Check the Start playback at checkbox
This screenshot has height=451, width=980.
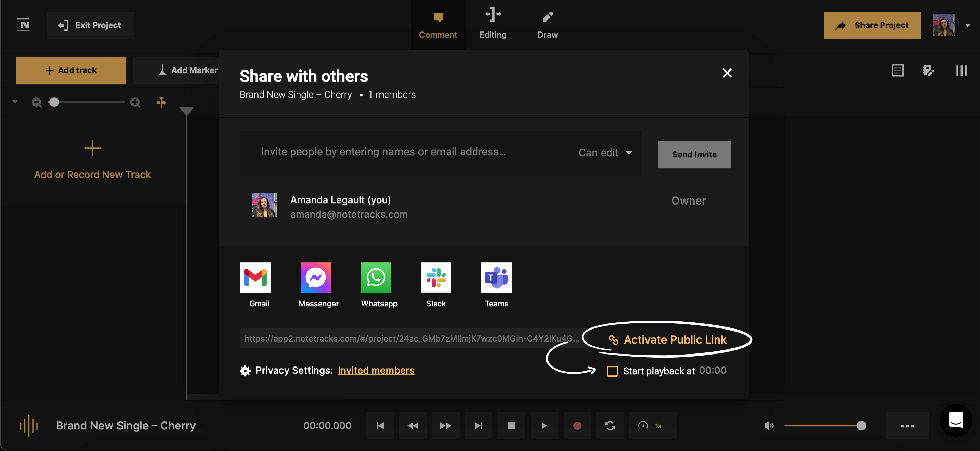click(613, 371)
